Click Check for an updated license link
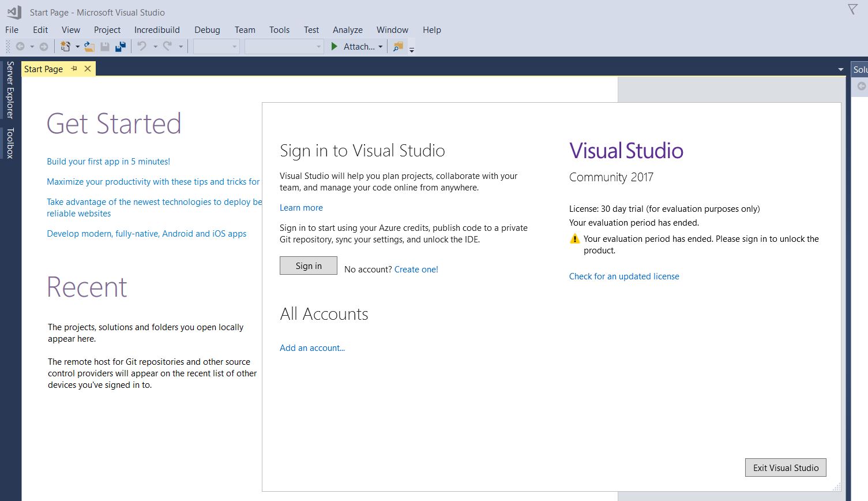This screenshot has height=501, width=868. [x=624, y=276]
